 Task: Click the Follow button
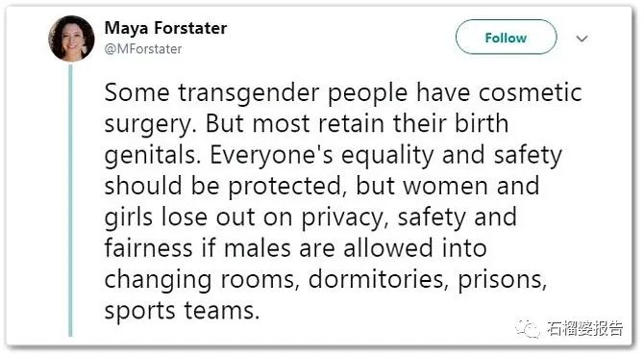pos(506,37)
